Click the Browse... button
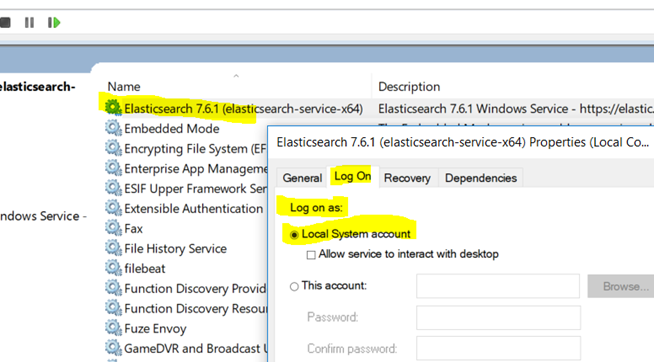654x362 pixels. tap(622, 286)
